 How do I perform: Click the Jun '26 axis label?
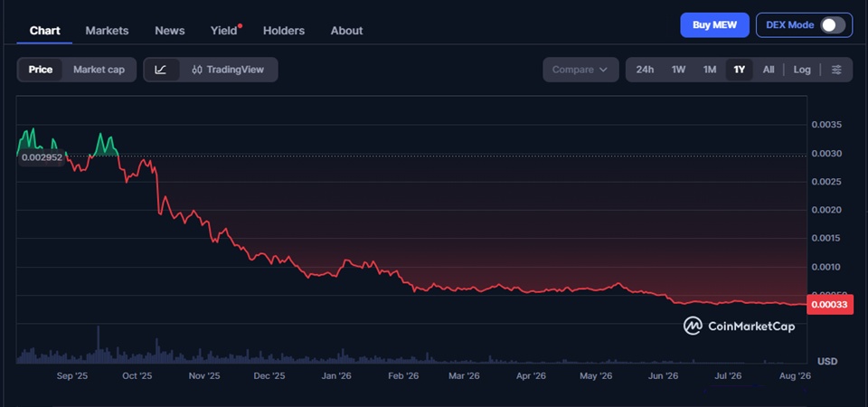tap(663, 376)
